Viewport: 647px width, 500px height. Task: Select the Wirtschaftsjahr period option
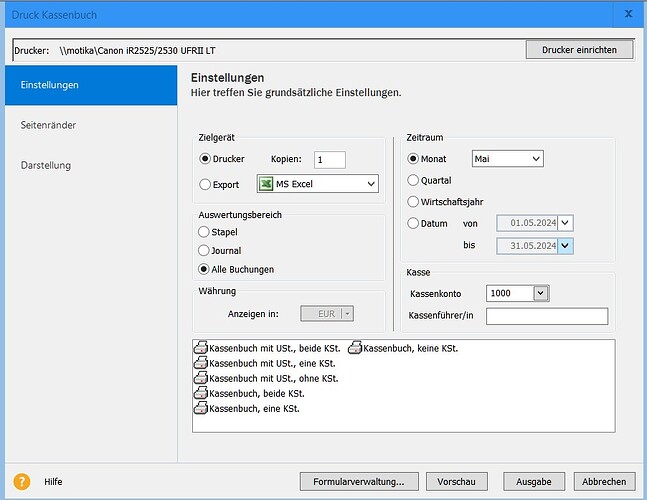(413, 202)
